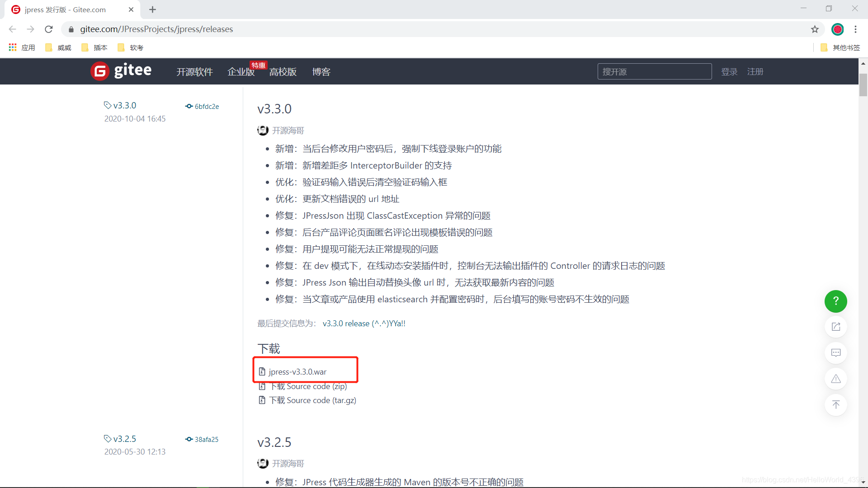Click the green help question mark button
The height and width of the screenshot is (488, 868).
click(x=835, y=301)
